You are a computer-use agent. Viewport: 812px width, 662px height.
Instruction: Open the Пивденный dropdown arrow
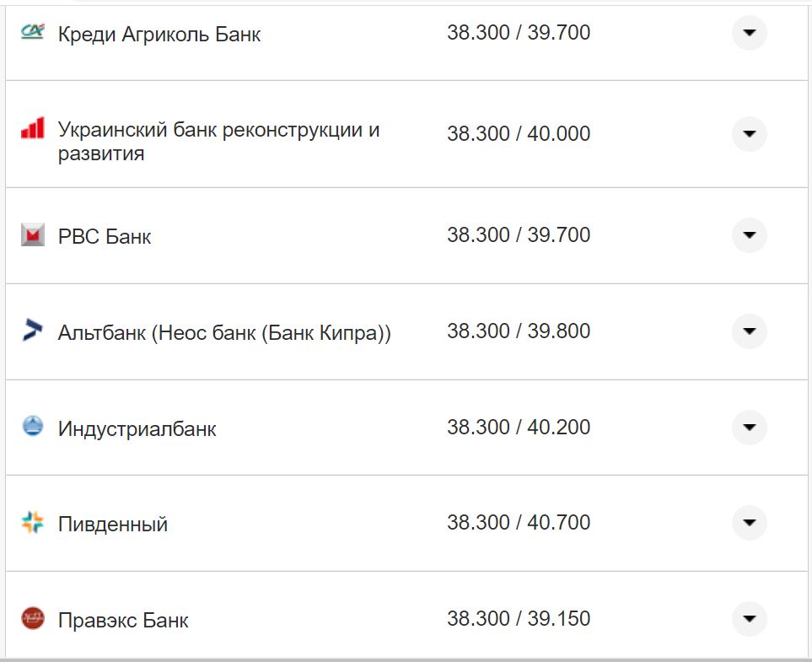click(749, 523)
